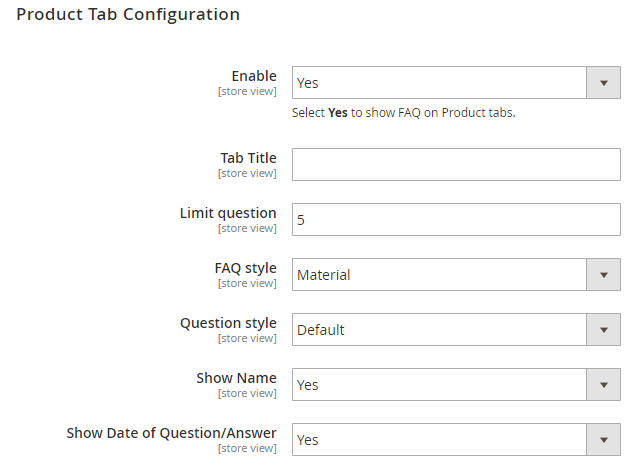
Task: Click the Tab Title label
Action: click(248, 158)
